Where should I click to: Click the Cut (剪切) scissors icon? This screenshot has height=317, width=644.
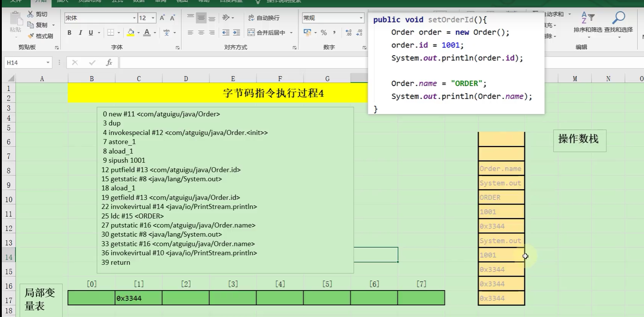31,14
